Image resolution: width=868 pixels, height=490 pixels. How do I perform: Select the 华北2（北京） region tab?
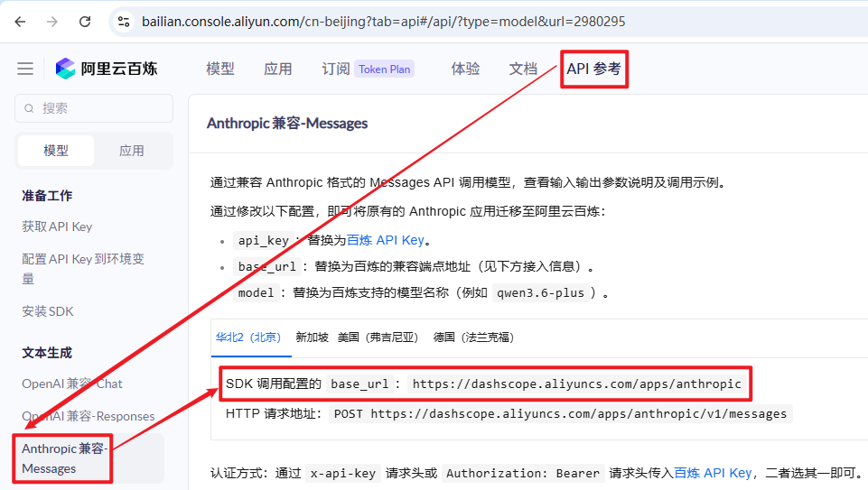[248, 337]
